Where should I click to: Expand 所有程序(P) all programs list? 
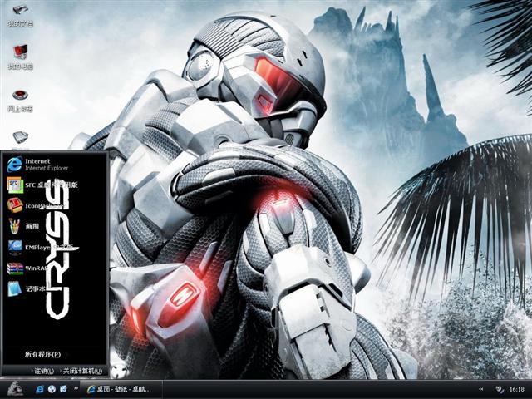click(42, 354)
